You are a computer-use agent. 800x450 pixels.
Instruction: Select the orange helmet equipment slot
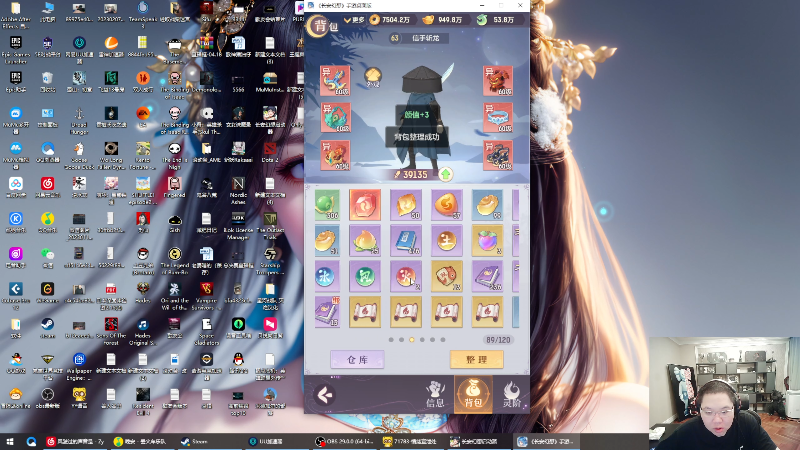[x=335, y=155]
